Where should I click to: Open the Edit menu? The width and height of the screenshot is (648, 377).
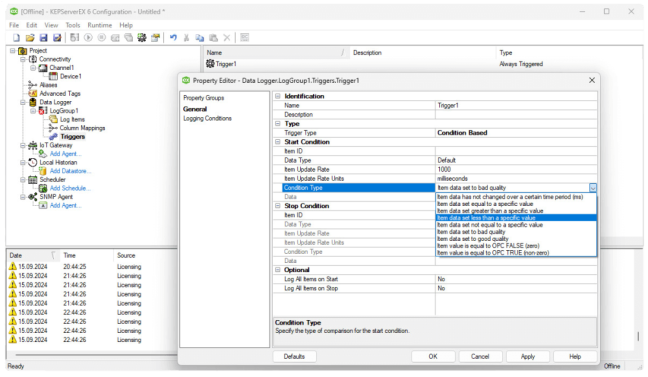(32, 25)
